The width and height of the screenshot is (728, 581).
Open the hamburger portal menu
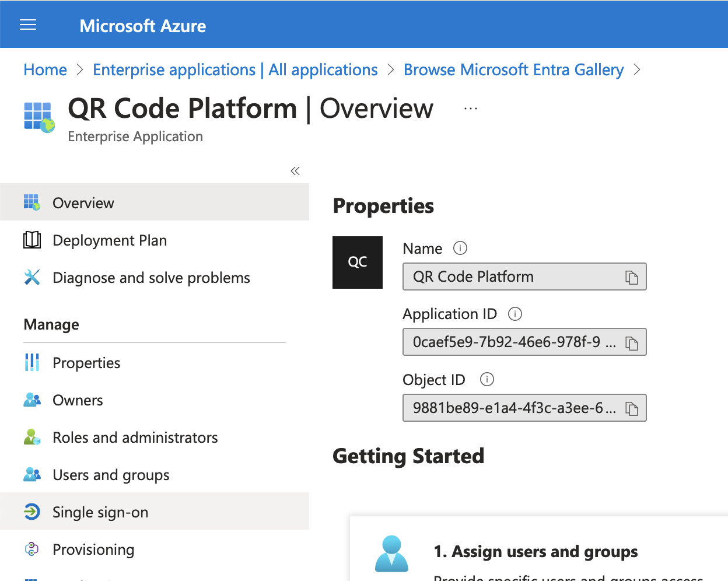click(28, 24)
